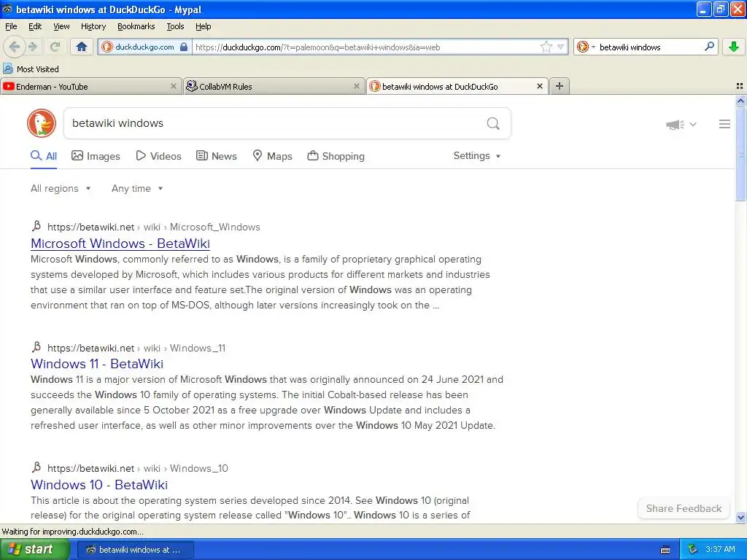Click the Windows start button
This screenshot has height=560, width=747.
34,550
